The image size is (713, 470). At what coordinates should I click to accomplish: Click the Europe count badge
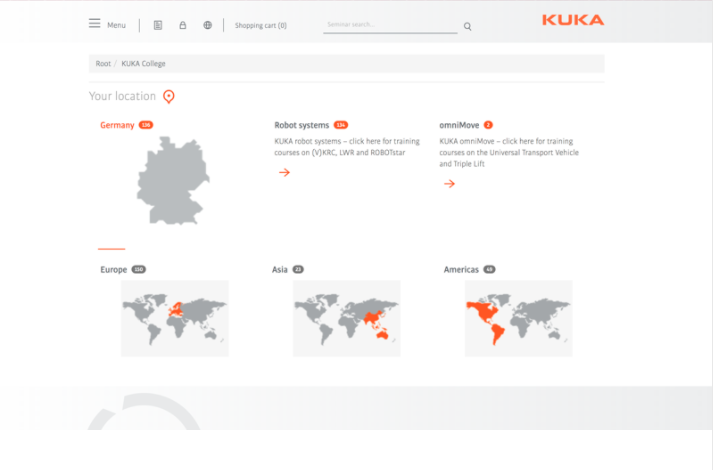(139, 270)
